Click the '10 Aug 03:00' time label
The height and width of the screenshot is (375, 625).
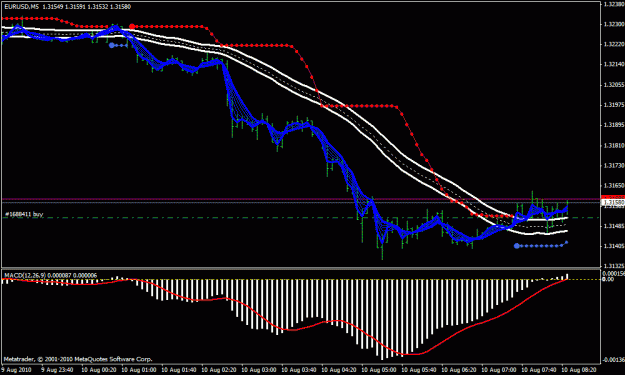coord(258,370)
